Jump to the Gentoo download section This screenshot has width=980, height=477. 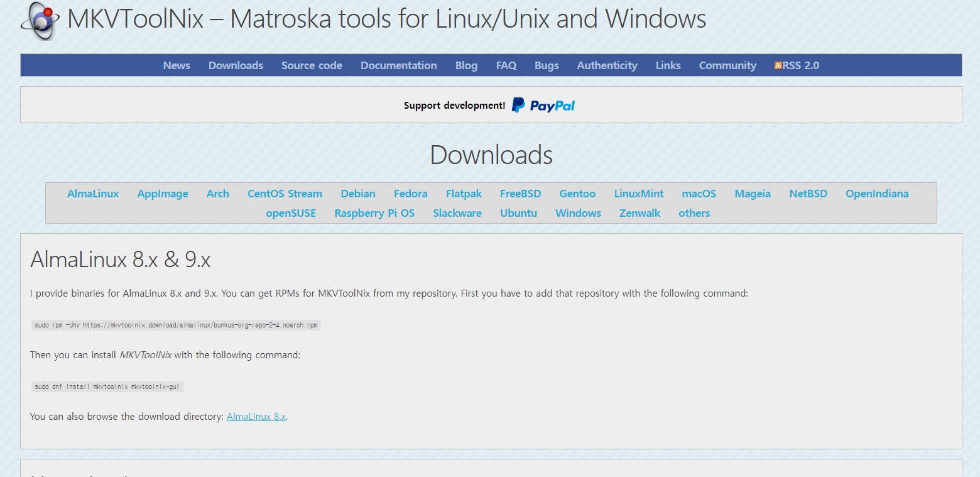[577, 194]
